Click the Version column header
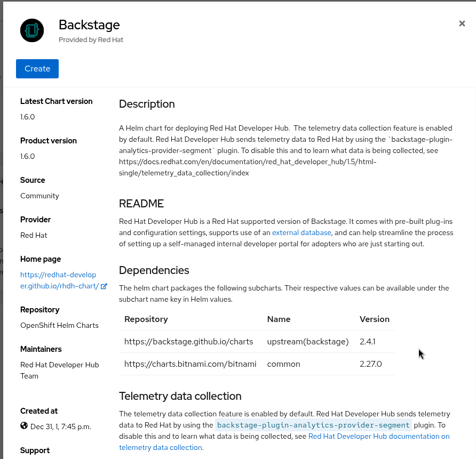476x459 pixels. point(375,319)
